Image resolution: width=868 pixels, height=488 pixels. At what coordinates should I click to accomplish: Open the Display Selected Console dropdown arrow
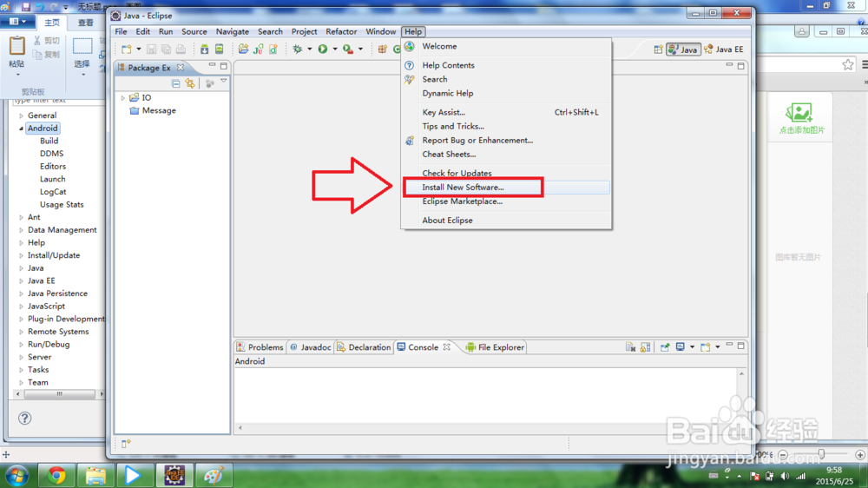[x=692, y=347]
